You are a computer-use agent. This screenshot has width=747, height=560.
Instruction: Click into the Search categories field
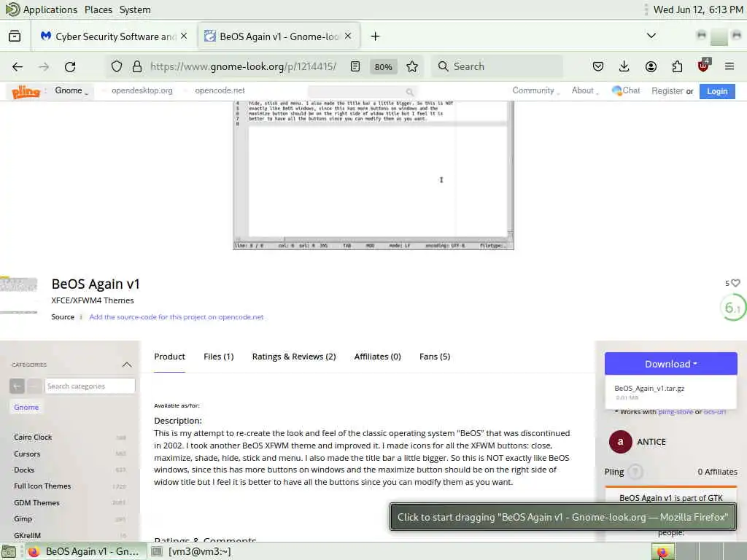pyautogui.click(x=90, y=386)
